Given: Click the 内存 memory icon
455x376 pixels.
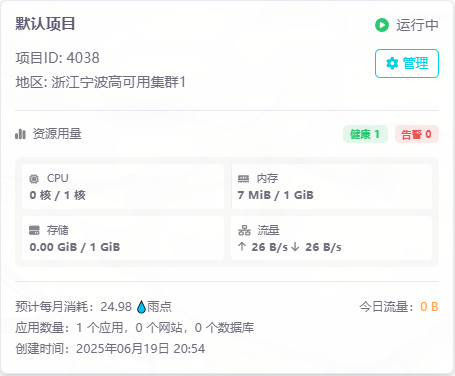Looking at the screenshot, I should click(243, 179).
